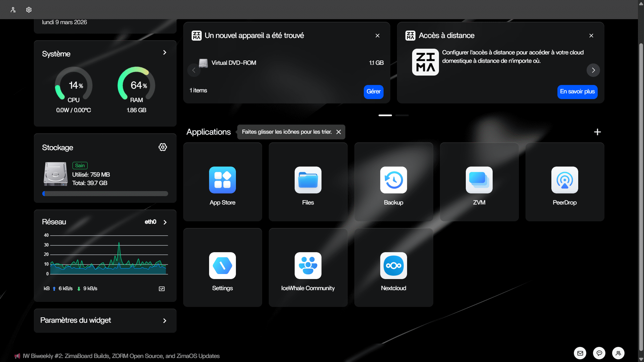Screen dimensions: 644x362
Task: Click the storage usage progress bar
Action: click(105, 194)
